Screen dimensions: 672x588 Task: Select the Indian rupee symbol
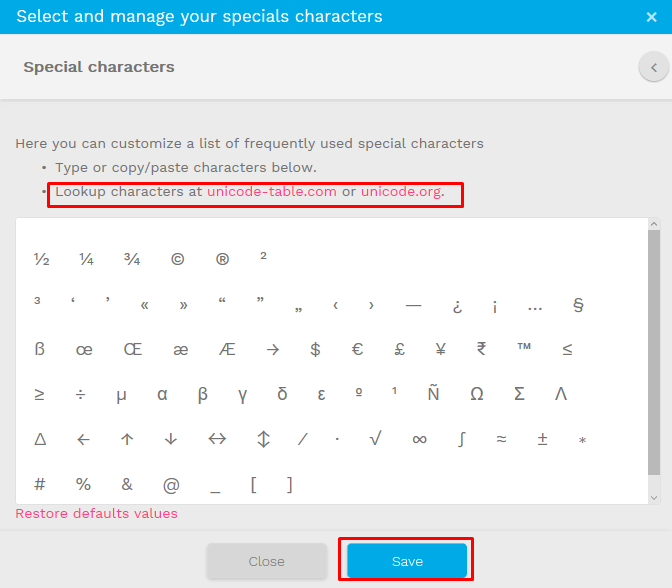pyautogui.click(x=482, y=349)
